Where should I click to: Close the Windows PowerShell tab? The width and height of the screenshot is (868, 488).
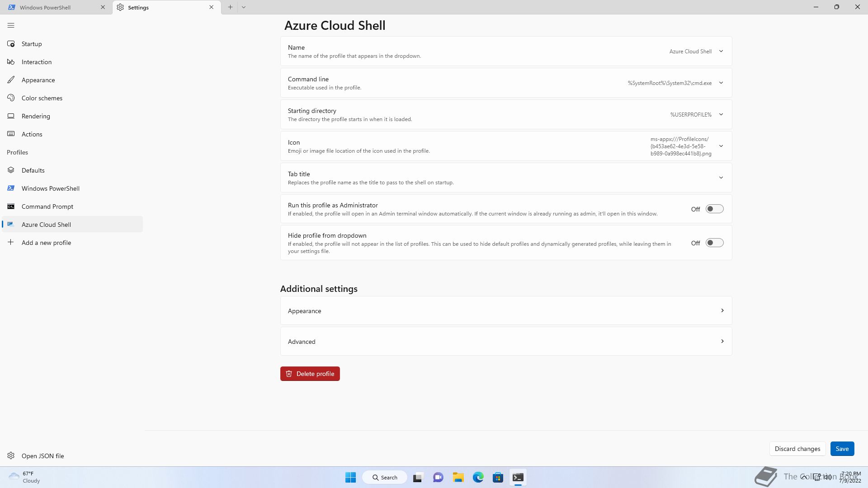click(103, 7)
